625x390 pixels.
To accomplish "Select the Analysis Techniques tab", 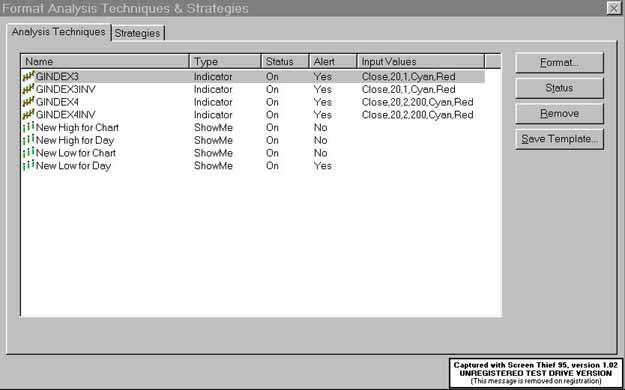I will tap(59, 32).
